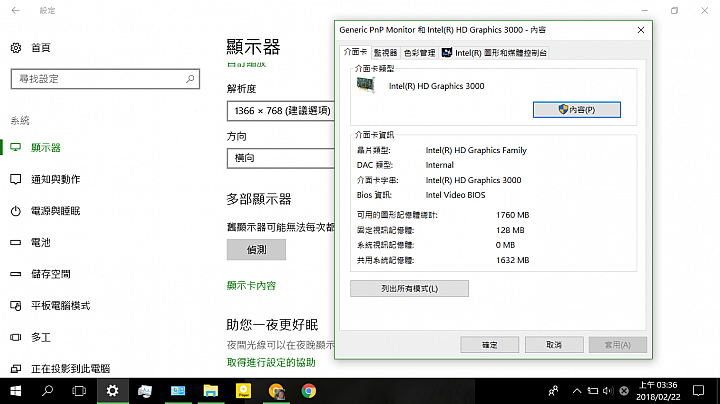
Task: Open the 取得進行設定的協助 help link
Action: point(271,363)
